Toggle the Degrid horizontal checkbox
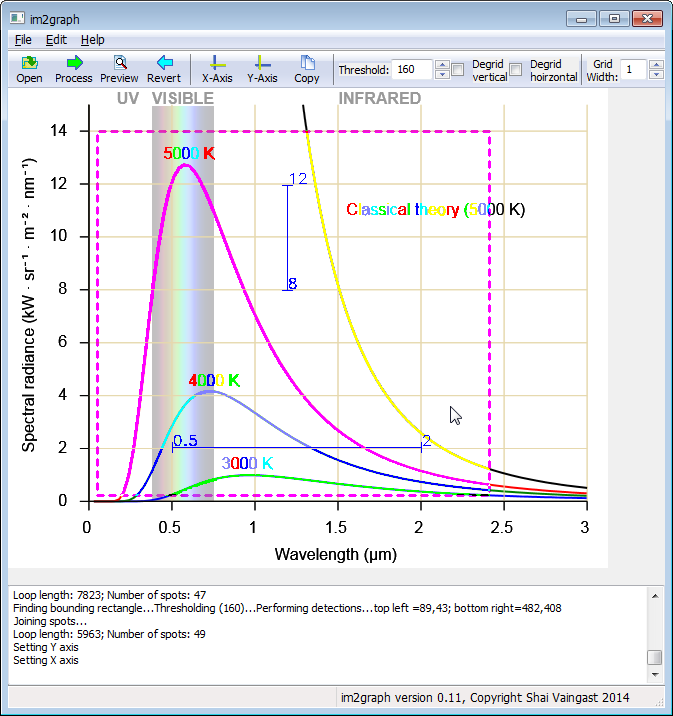 516,70
